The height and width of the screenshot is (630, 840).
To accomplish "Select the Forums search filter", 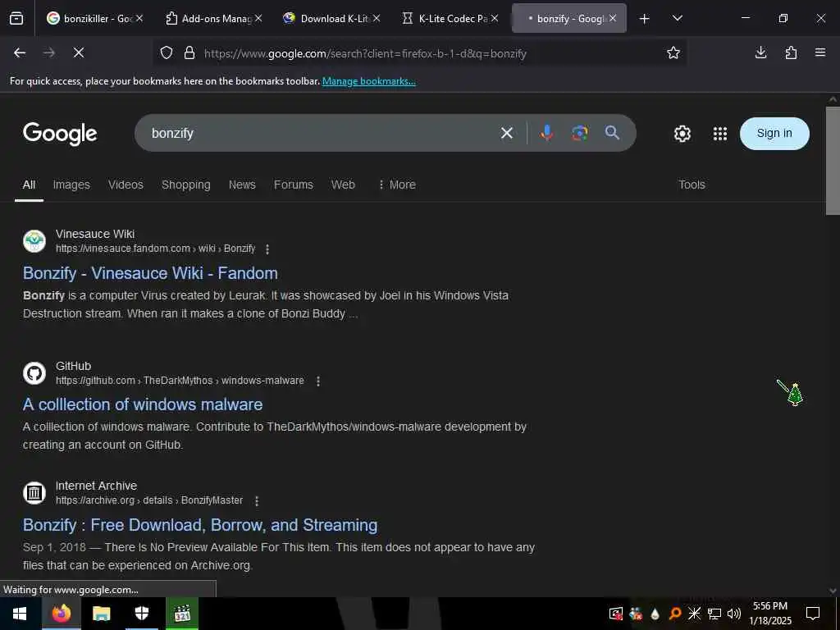I will tap(294, 185).
